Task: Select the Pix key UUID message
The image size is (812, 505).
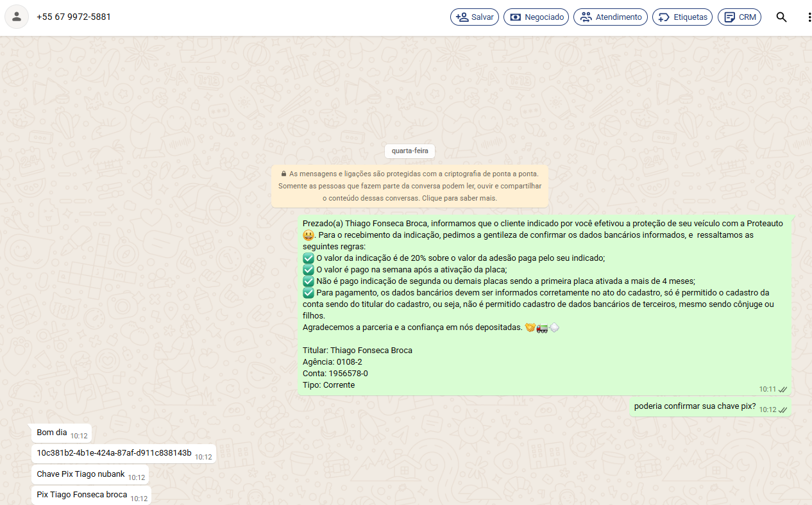Action: 114,453
